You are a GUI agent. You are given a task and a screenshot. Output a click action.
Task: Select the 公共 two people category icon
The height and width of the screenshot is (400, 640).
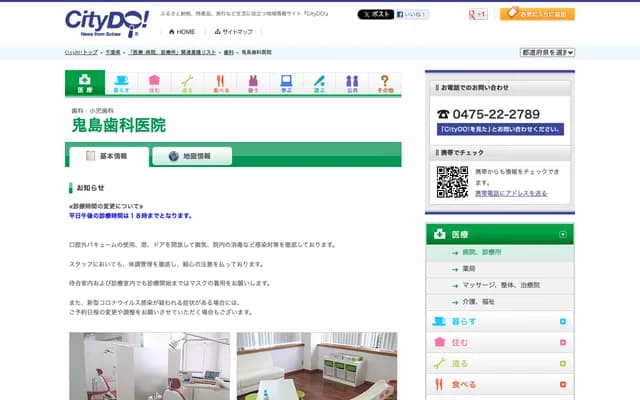click(x=352, y=84)
